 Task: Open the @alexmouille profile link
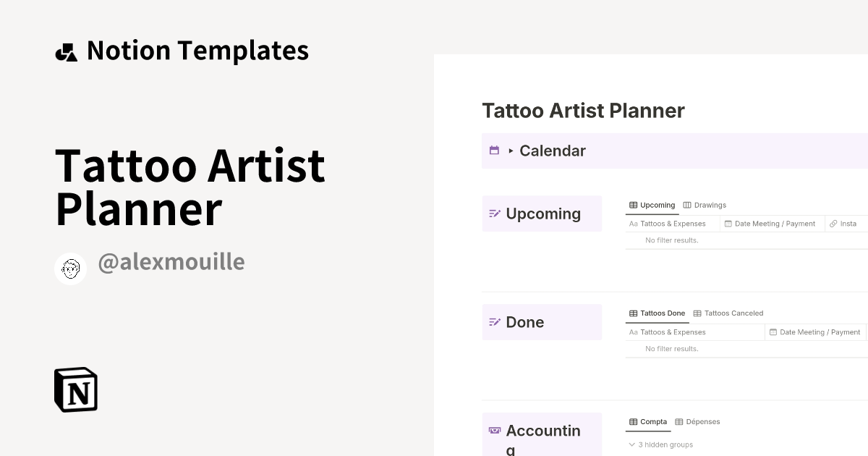click(171, 262)
